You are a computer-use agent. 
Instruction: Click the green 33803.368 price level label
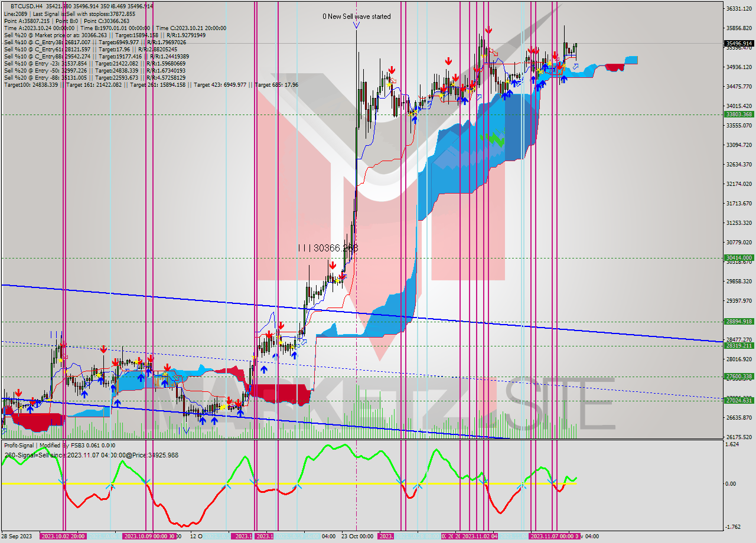click(738, 115)
